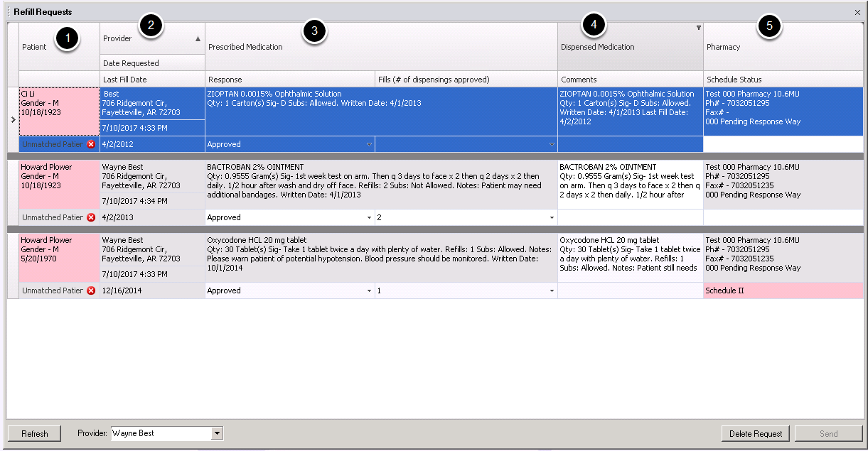Viewport: 868px width, 451px height.
Task: Remove unmatched patient flag on Ci Li row
Action: [91, 143]
